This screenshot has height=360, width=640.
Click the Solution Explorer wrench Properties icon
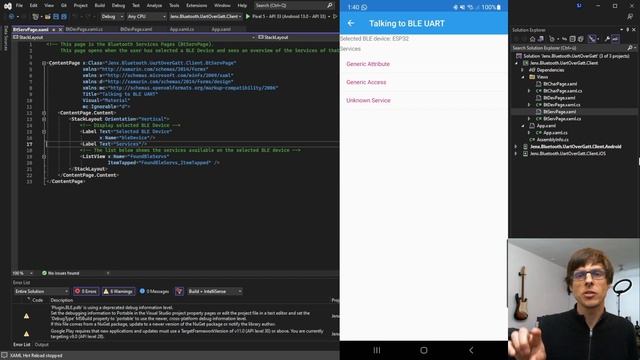tap(607, 39)
